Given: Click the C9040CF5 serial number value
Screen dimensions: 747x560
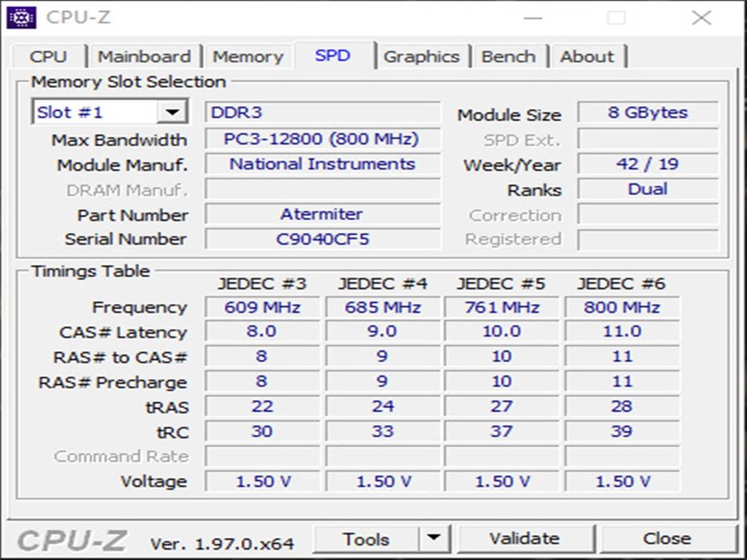Looking at the screenshot, I should point(323,238).
